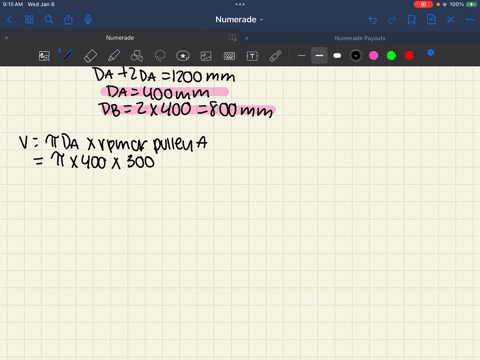The width and height of the screenshot is (480, 360).
Task: Select the Shapes tool
Action: pos(137,56)
